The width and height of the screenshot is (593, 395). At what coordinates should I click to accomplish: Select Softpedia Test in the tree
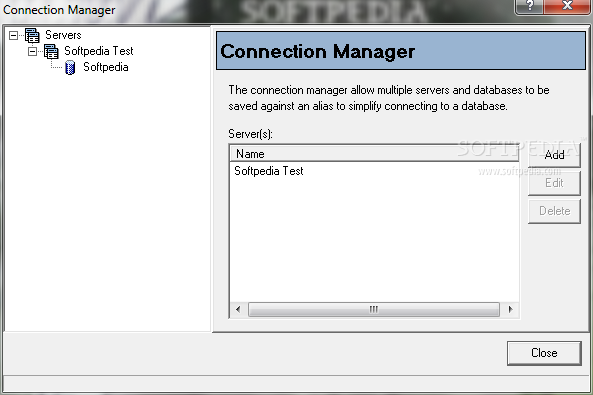[99, 51]
